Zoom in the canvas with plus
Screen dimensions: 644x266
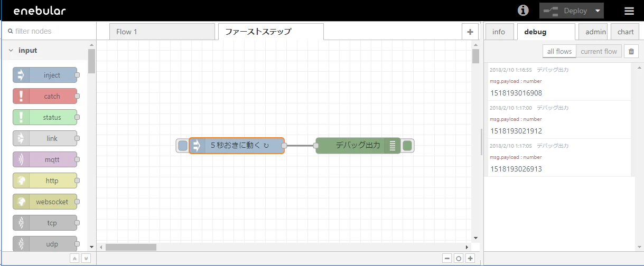coord(470,259)
